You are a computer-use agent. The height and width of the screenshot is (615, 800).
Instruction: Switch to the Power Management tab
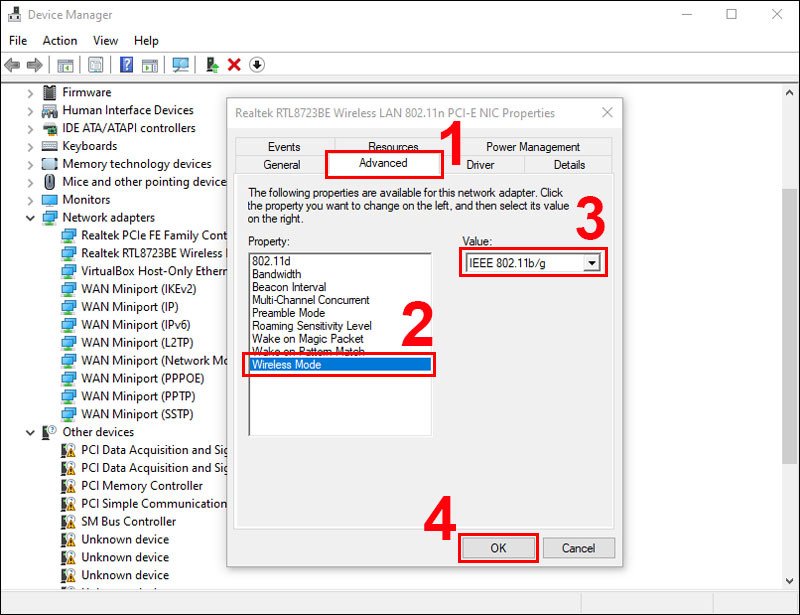pyautogui.click(x=532, y=146)
